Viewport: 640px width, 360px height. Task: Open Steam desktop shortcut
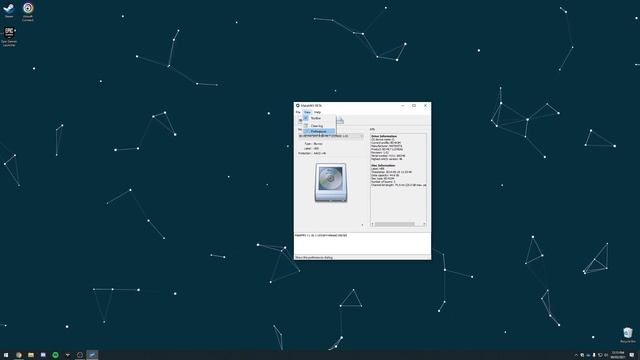(x=9, y=11)
